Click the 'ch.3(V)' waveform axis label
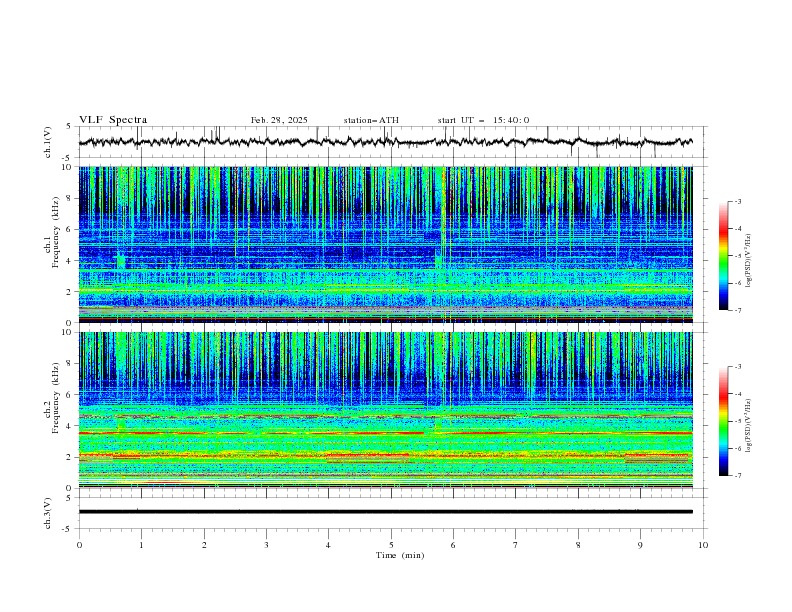This screenshot has width=792, height=612. (x=48, y=513)
